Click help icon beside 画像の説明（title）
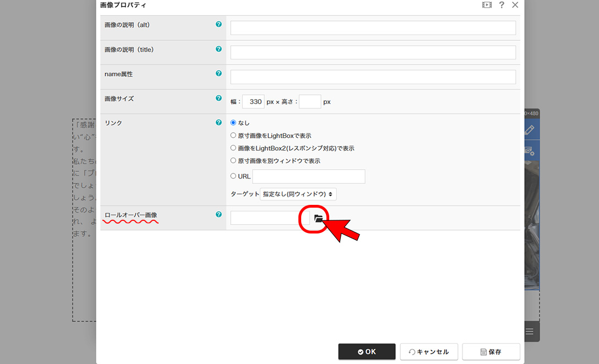This screenshot has height=364, width=599. pos(219,50)
